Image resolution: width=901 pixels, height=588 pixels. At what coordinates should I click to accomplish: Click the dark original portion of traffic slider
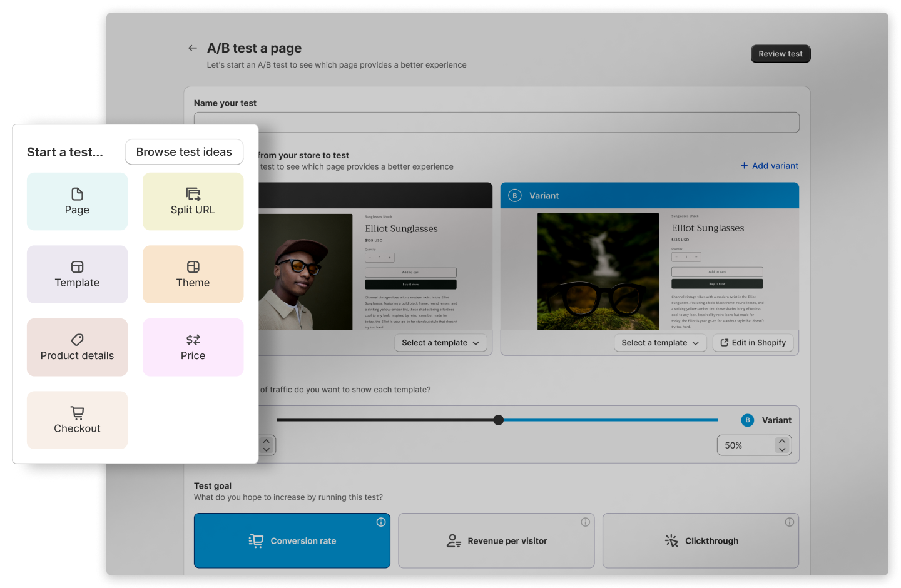click(385, 420)
